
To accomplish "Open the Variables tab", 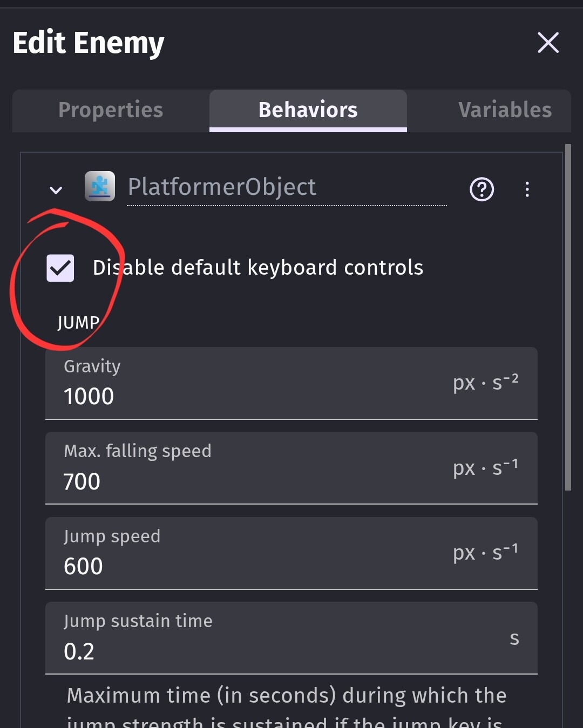I will [x=504, y=110].
